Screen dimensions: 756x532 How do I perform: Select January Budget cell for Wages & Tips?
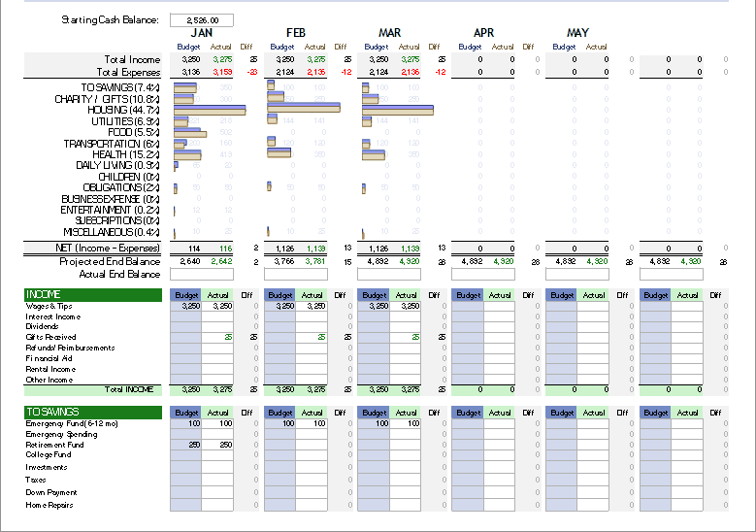coord(186,306)
